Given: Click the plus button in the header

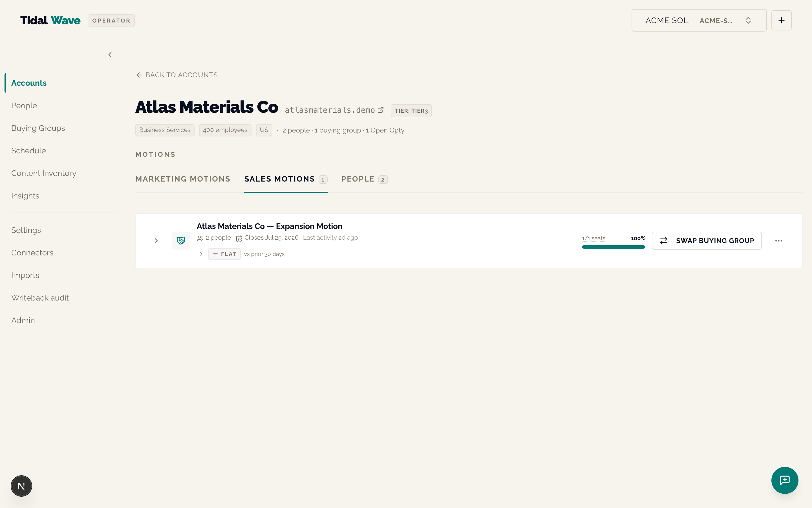Looking at the screenshot, I should (781, 21).
